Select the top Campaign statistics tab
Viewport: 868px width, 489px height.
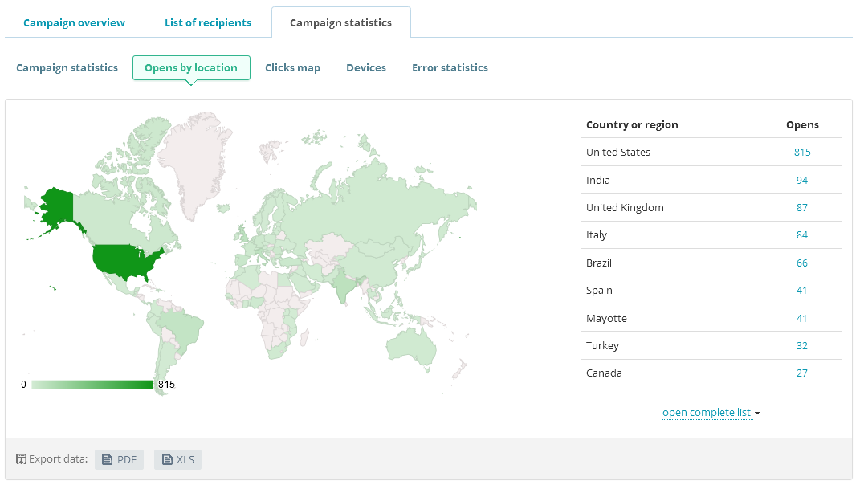[x=341, y=22]
